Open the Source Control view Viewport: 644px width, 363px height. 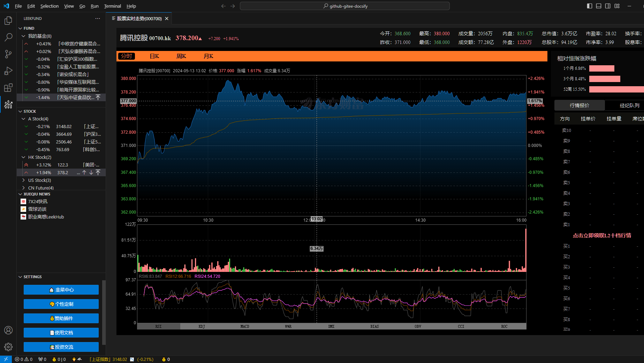click(8, 54)
